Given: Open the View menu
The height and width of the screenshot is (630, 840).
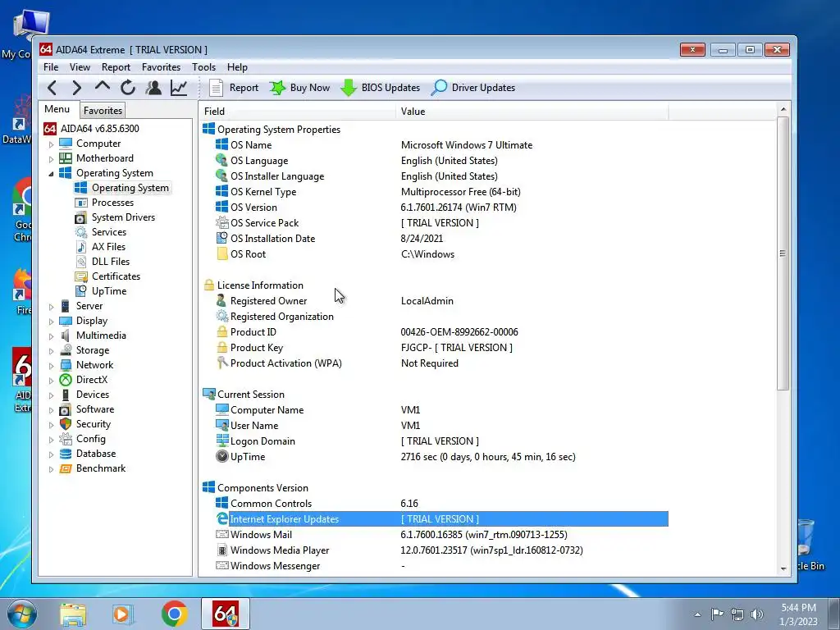Looking at the screenshot, I should pyautogui.click(x=80, y=67).
